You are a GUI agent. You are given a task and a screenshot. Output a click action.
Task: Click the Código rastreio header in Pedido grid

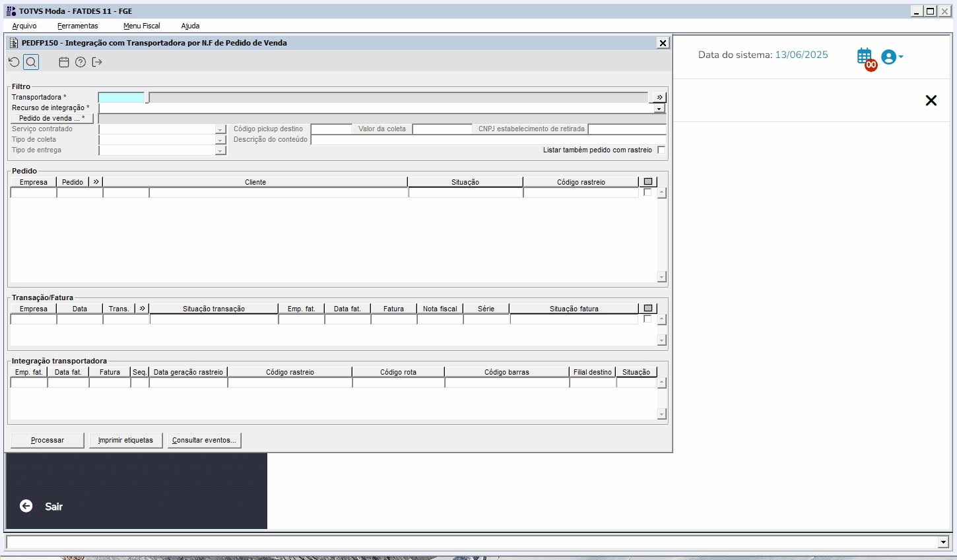click(x=581, y=182)
